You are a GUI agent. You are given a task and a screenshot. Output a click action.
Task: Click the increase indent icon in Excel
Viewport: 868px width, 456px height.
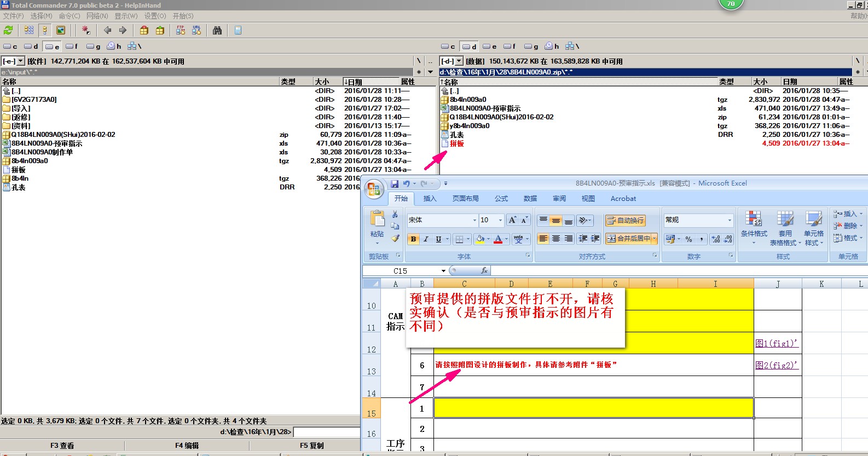(595, 239)
